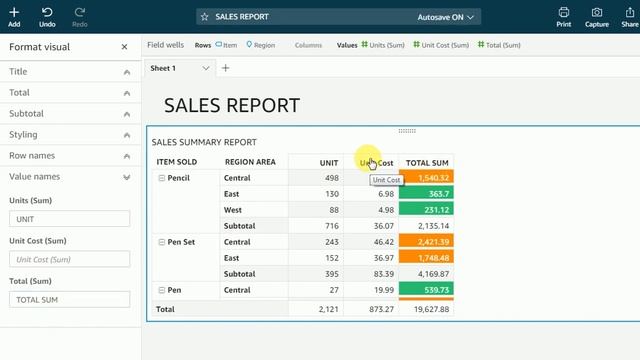Select the grand total 19,627.88
640x360 pixels.
point(431,309)
